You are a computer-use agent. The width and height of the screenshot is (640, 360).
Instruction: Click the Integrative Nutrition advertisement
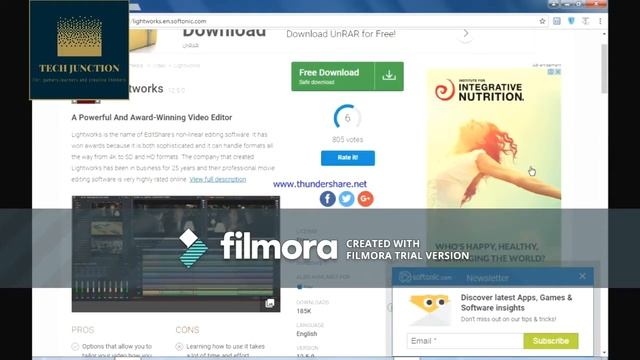pos(493,167)
